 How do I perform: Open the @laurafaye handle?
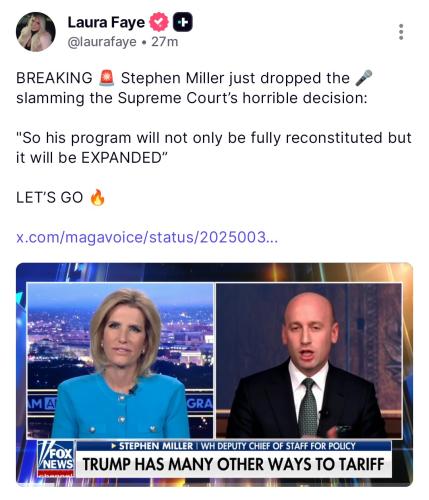tap(102, 42)
